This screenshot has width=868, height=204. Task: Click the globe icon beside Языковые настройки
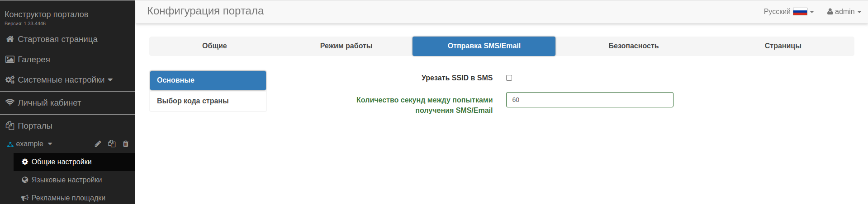pyautogui.click(x=25, y=180)
